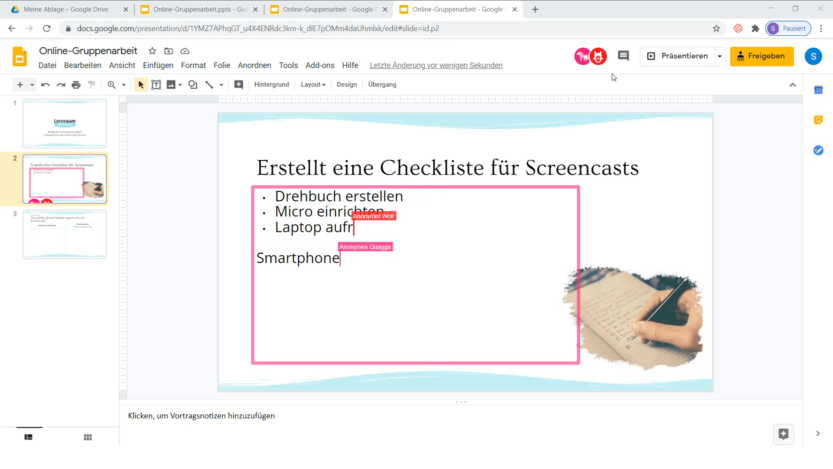Image resolution: width=833 pixels, height=469 pixels.
Task: Select slide 3 thumbnail
Action: (64, 234)
